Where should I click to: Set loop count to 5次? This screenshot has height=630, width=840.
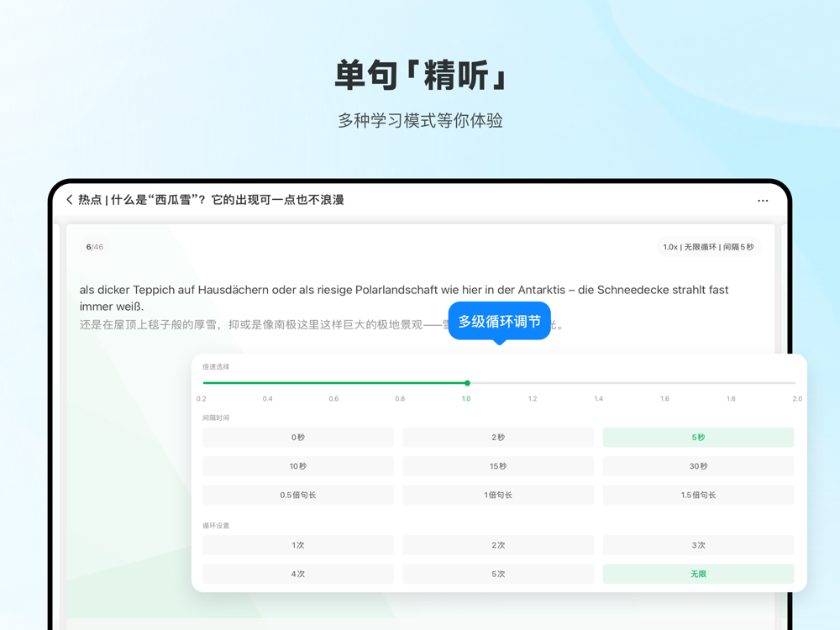tap(498, 574)
